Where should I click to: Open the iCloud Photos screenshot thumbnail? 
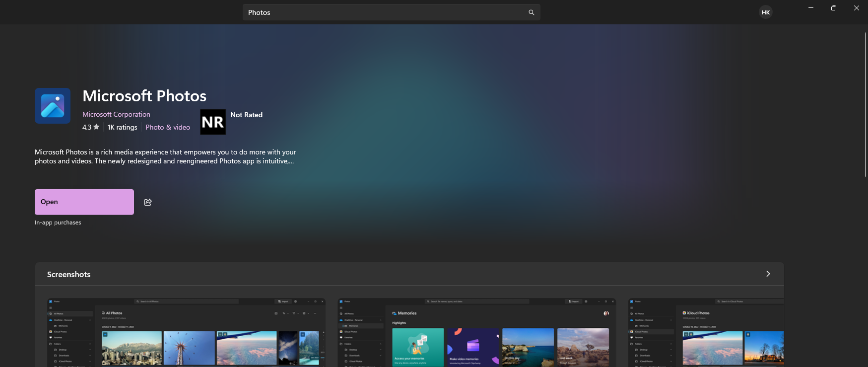706,332
